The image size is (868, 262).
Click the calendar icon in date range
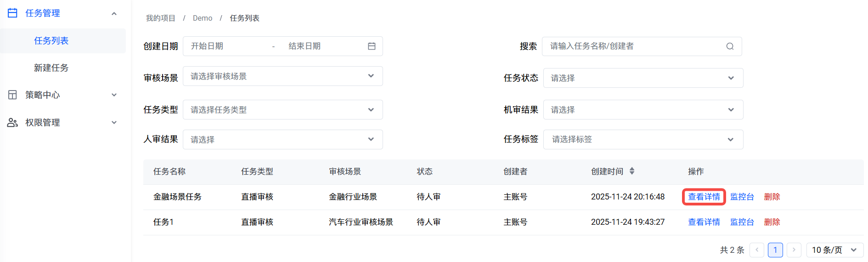coord(372,46)
